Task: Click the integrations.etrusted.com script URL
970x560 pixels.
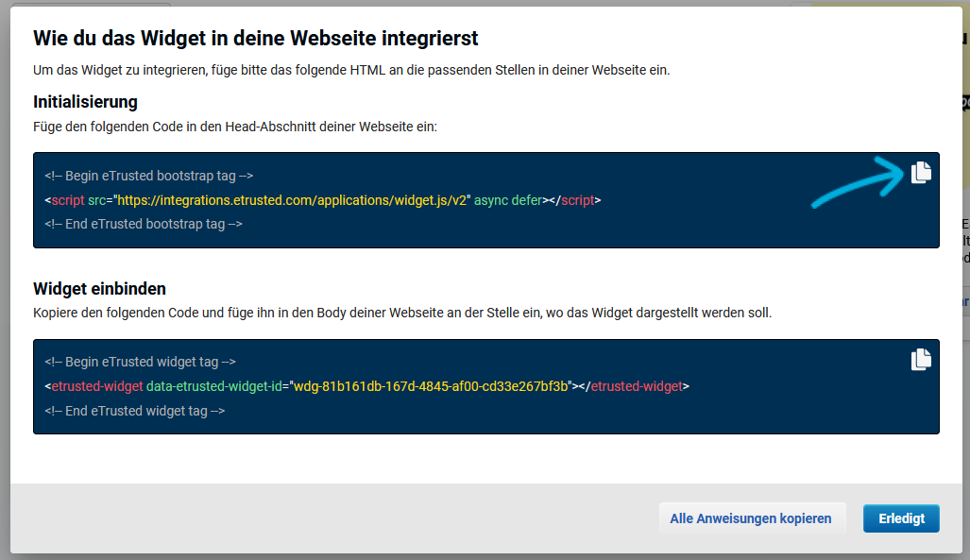Action: tap(293, 200)
